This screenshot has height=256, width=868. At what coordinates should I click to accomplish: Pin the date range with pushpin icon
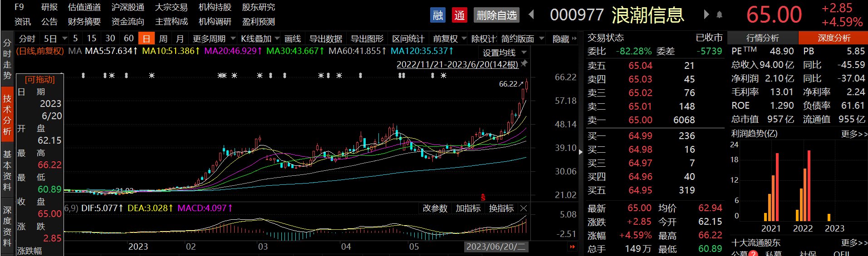[x=524, y=63]
